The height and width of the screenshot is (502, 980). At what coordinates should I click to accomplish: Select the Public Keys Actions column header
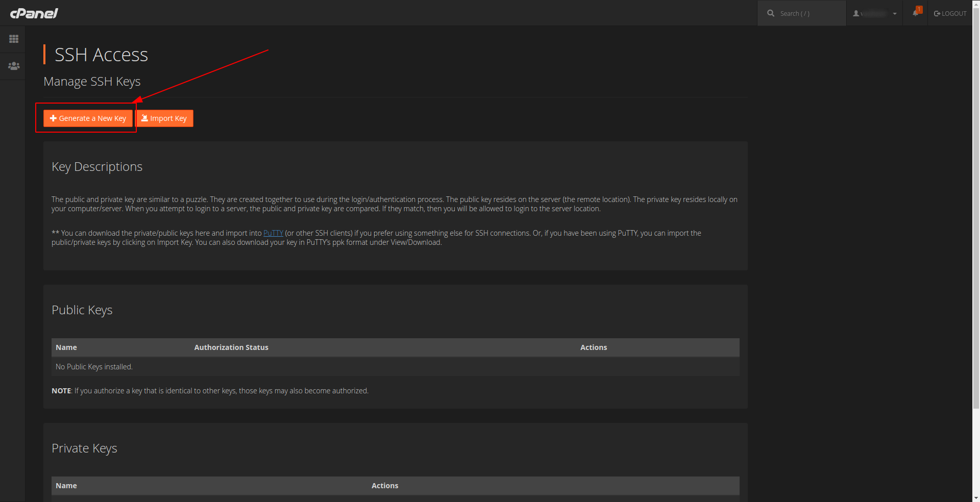click(x=593, y=347)
